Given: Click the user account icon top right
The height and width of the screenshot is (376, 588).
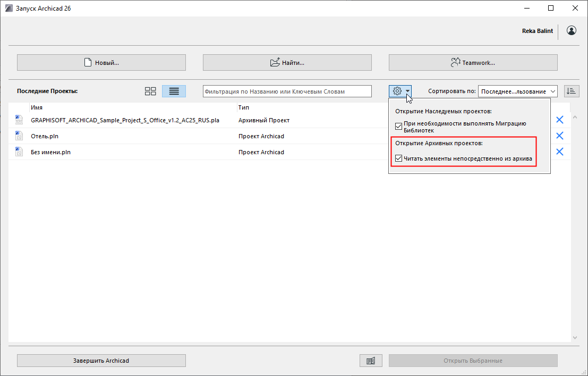Looking at the screenshot, I should [571, 30].
